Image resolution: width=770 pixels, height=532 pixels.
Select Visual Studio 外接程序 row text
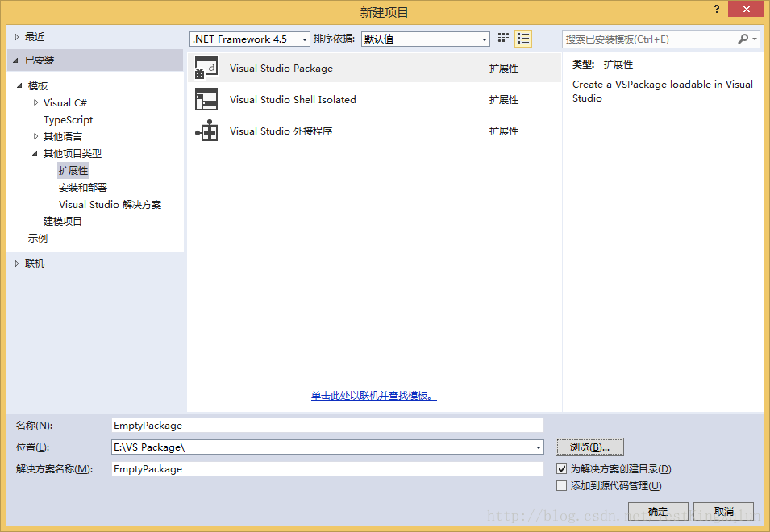coord(281,131)
